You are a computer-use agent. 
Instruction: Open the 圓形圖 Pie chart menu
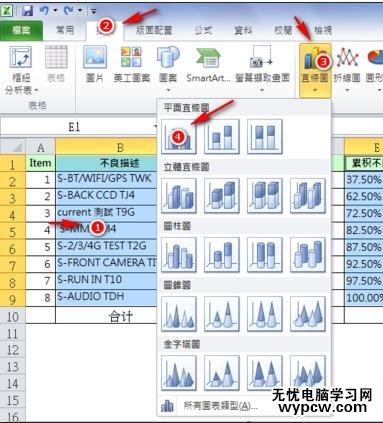(374, 69)
